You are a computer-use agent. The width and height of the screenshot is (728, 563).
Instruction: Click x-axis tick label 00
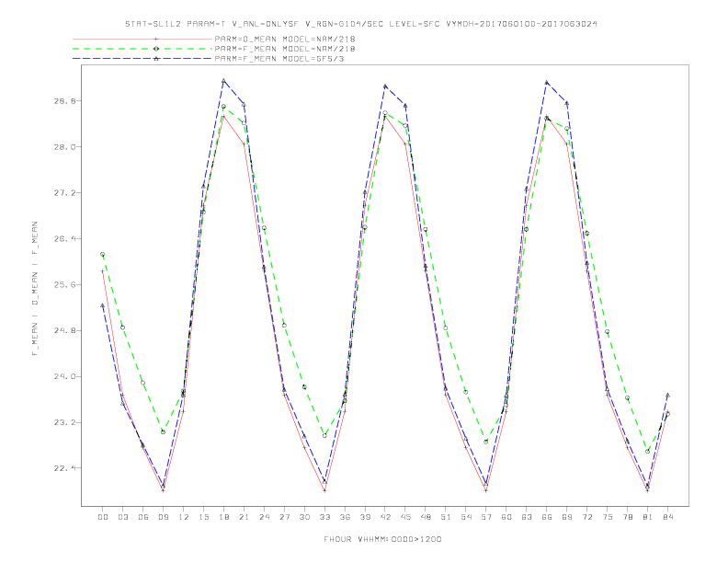(103, 517)
